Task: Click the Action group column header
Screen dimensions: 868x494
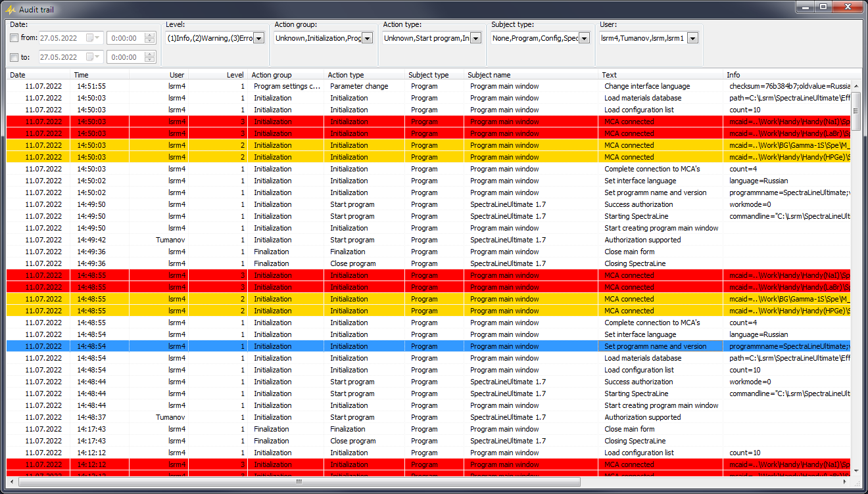Action: (272, 75)
